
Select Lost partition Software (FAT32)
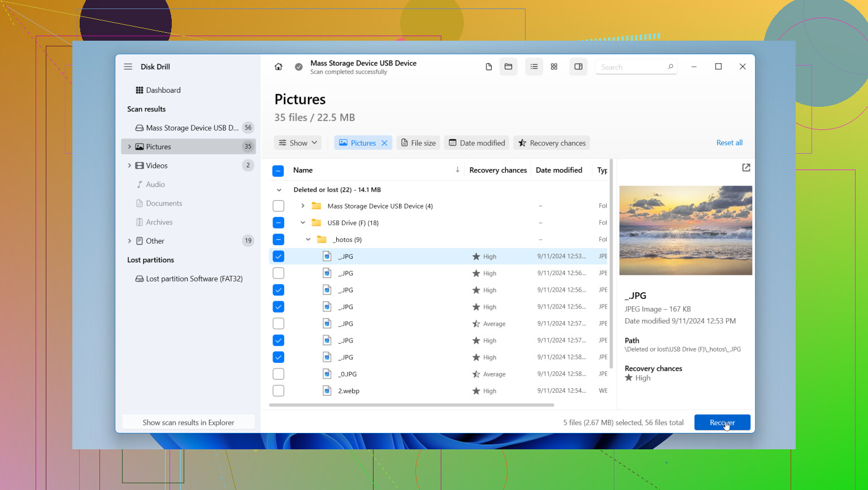(x=188, y=279)
